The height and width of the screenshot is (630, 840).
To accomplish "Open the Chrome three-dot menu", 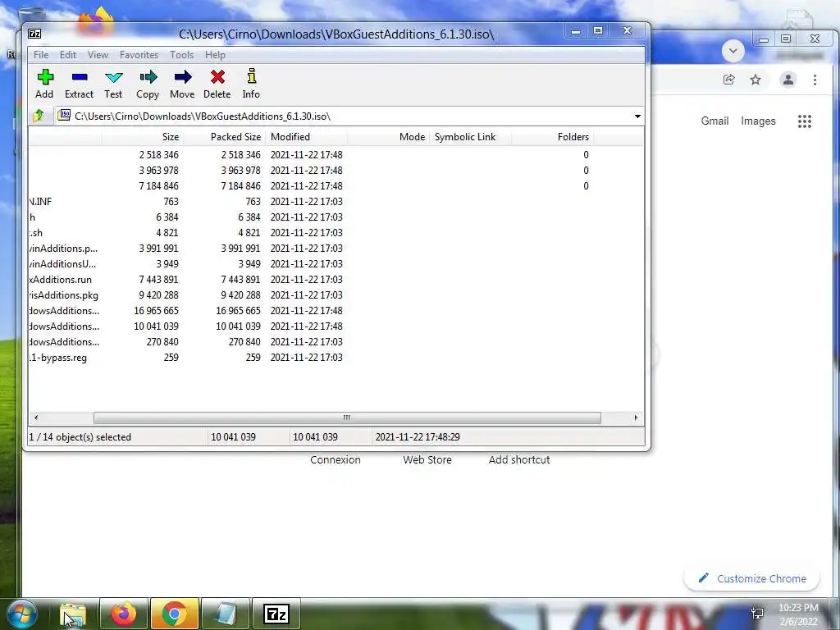I will tap(815, 80).
